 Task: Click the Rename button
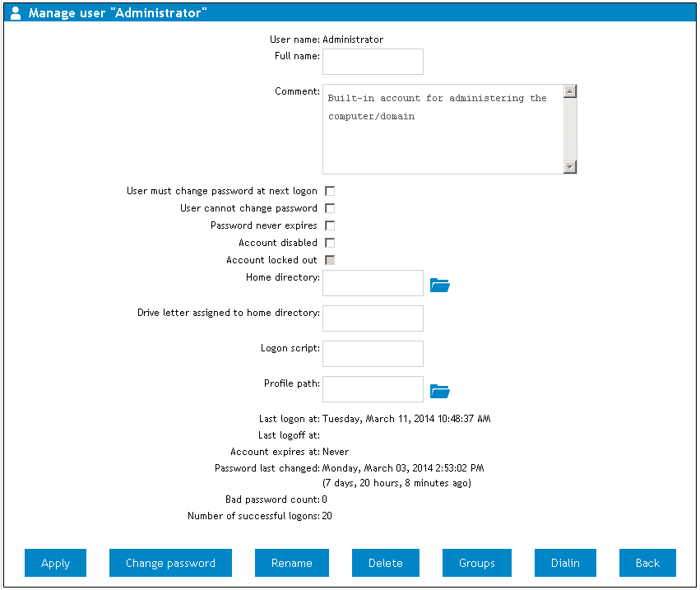point(292,563)
